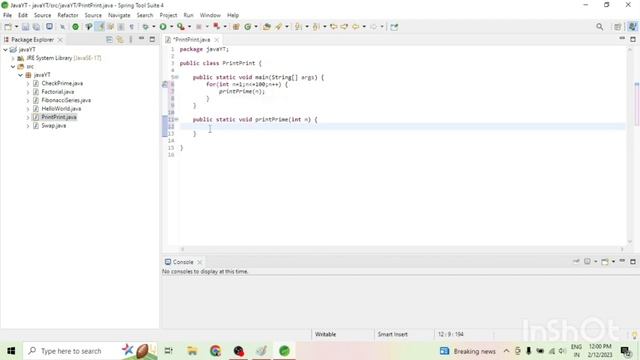Open the Project menu
This screenshot has height=360, width=640.
(168, 15)
